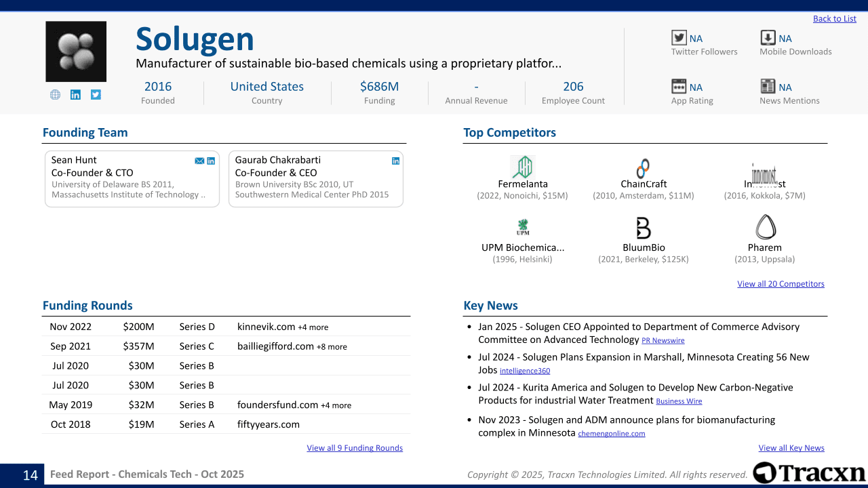Click the ChainCraft competitor logo
This screenshot has width=868, height=488.
(643, 168)
